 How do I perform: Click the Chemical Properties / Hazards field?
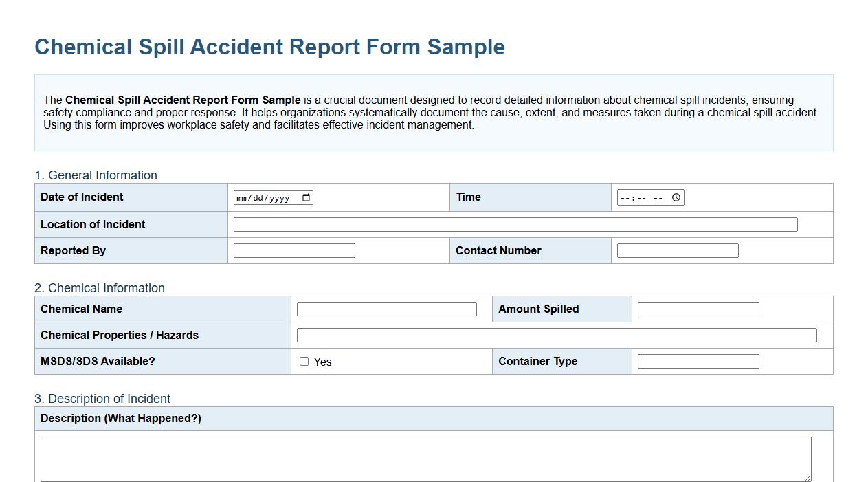pyautogui.click(x=556, y=335)
